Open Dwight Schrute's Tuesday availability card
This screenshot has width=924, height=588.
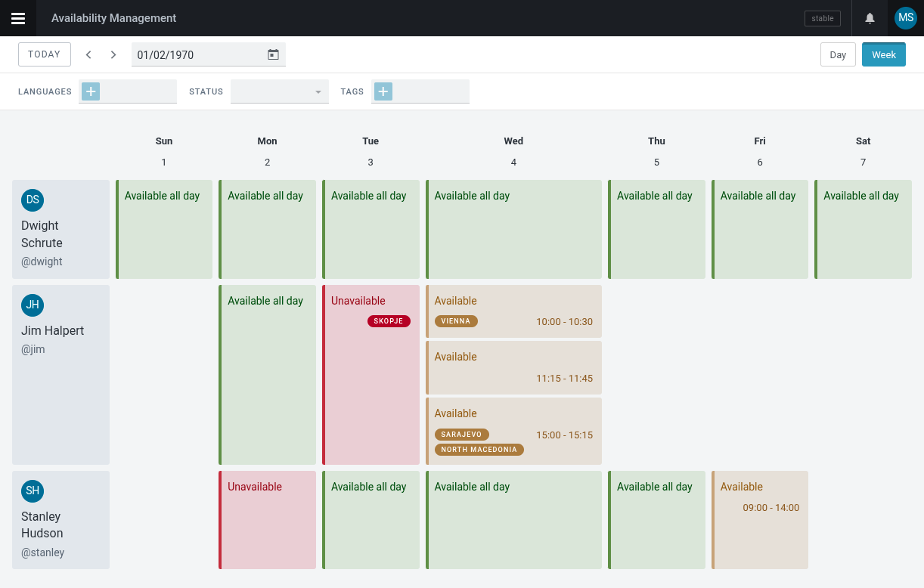371,229
